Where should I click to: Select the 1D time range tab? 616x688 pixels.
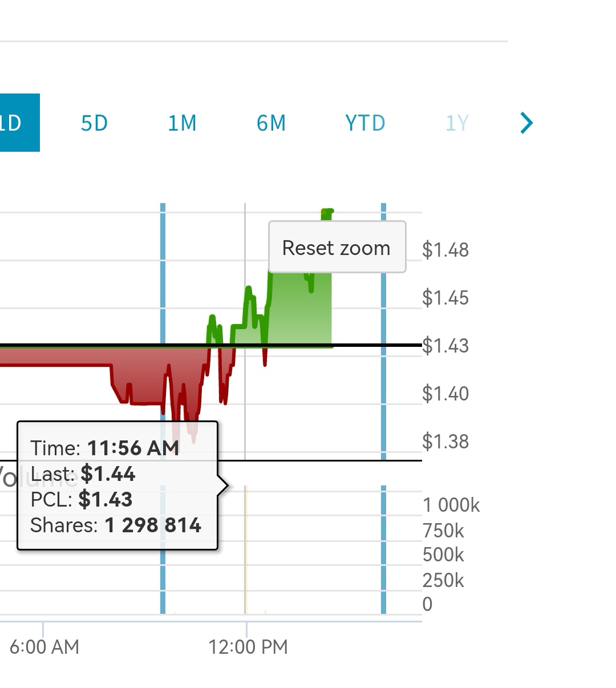tap(17, 123)
